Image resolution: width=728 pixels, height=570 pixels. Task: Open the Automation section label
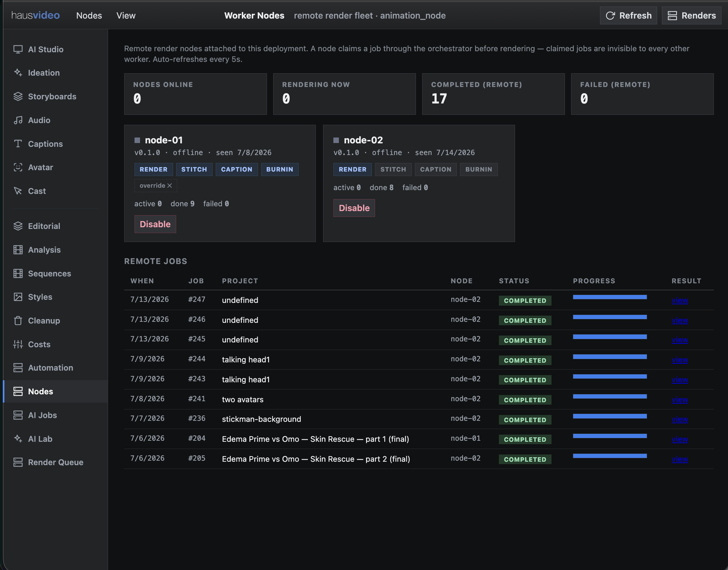[x=51, y=368]
